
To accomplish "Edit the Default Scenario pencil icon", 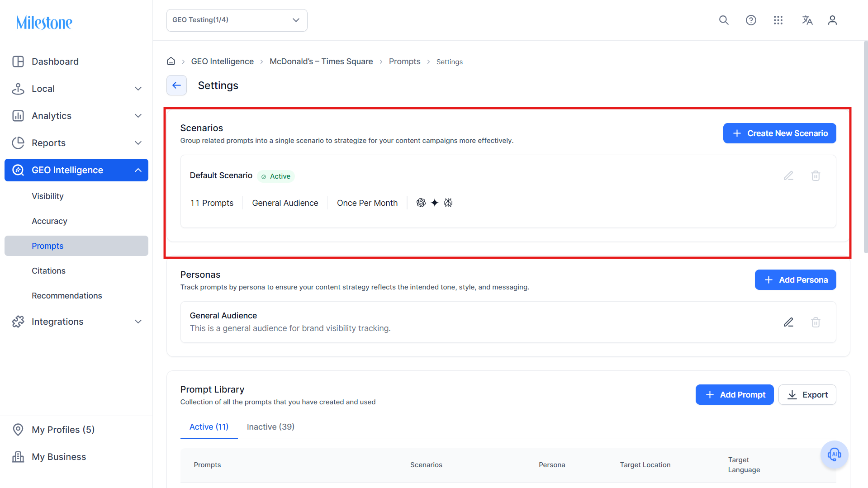I will (788, 175).
